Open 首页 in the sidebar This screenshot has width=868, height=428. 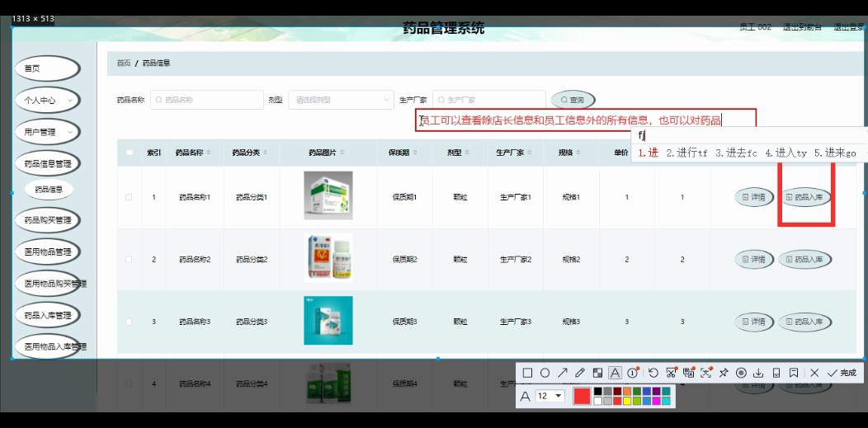tap(48, 68)
